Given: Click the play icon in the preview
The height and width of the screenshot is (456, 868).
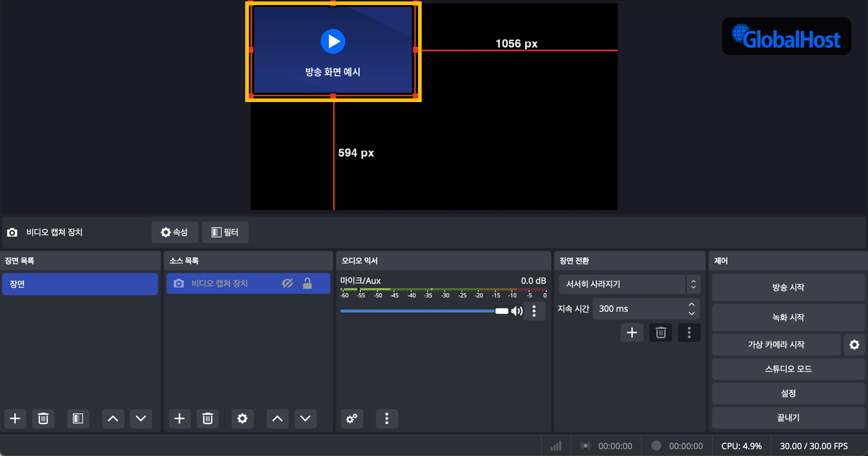Looking at the screenshot, I should [x=333, y=41].
